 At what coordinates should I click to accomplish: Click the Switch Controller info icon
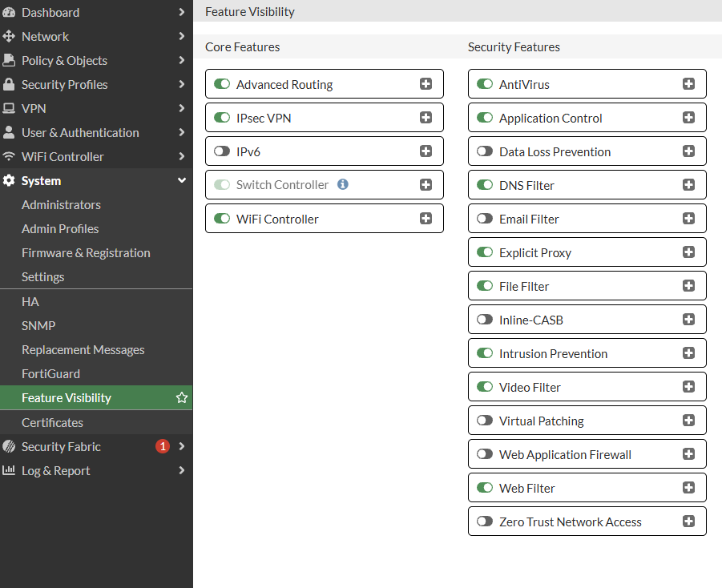click(x=343, y=184)
